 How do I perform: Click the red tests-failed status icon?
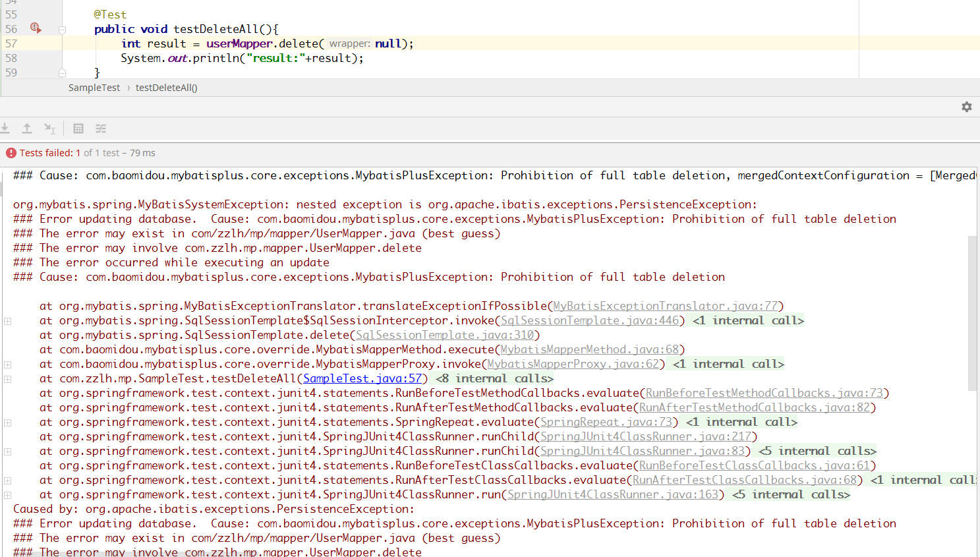[x=11, y=153]
